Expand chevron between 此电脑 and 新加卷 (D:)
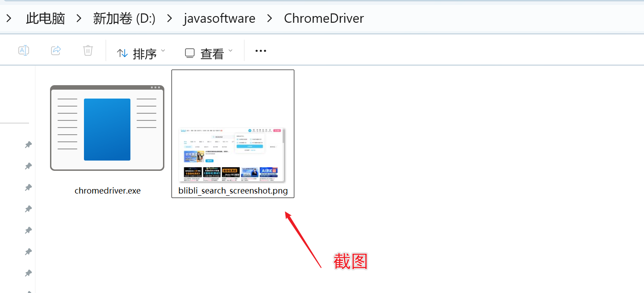The image size is (644, 293). point(79,18)
